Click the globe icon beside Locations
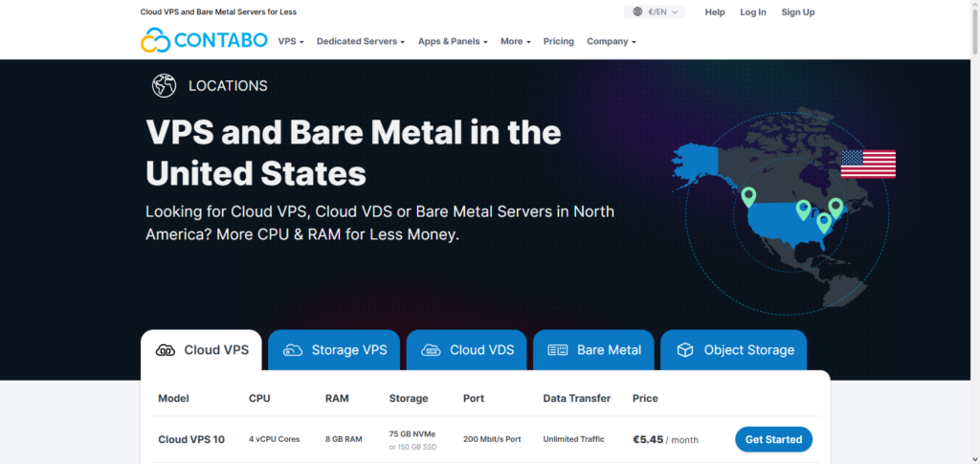The width and height of the screenshot is (980, 464). (164, 85)
